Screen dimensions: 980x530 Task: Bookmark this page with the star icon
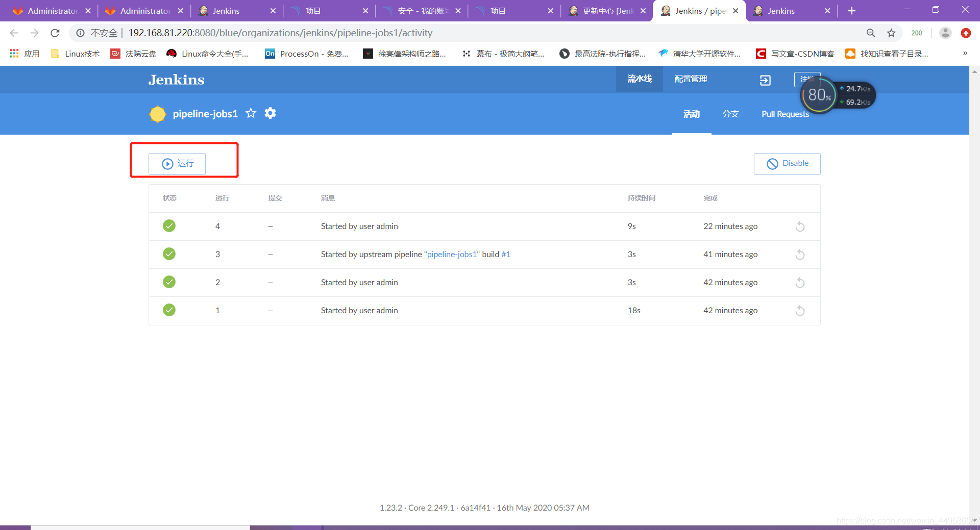[x=891, y=33]
